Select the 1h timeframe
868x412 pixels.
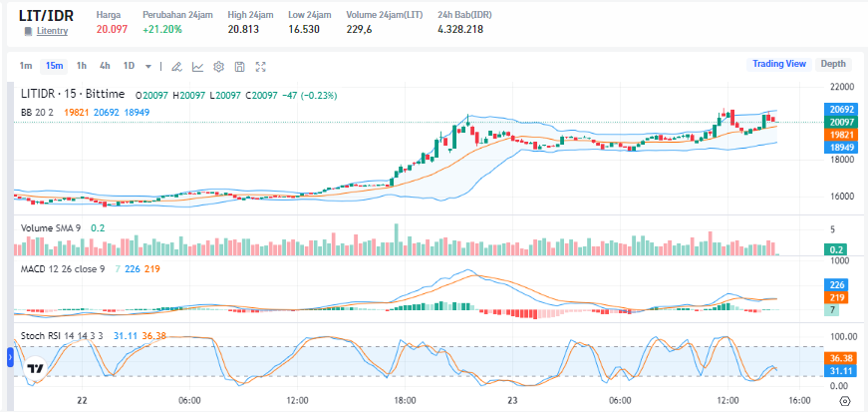pos(82,66)
